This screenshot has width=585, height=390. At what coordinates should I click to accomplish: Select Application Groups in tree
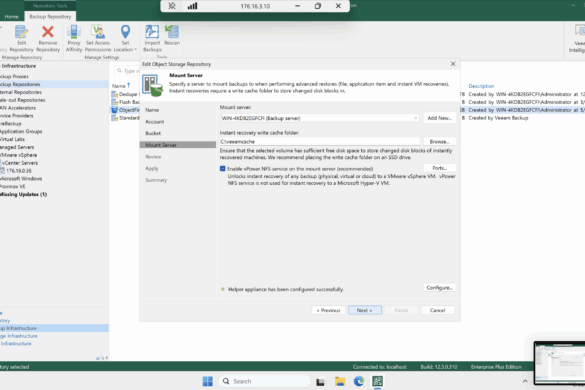pyautogui.click(x=21, y=131)
